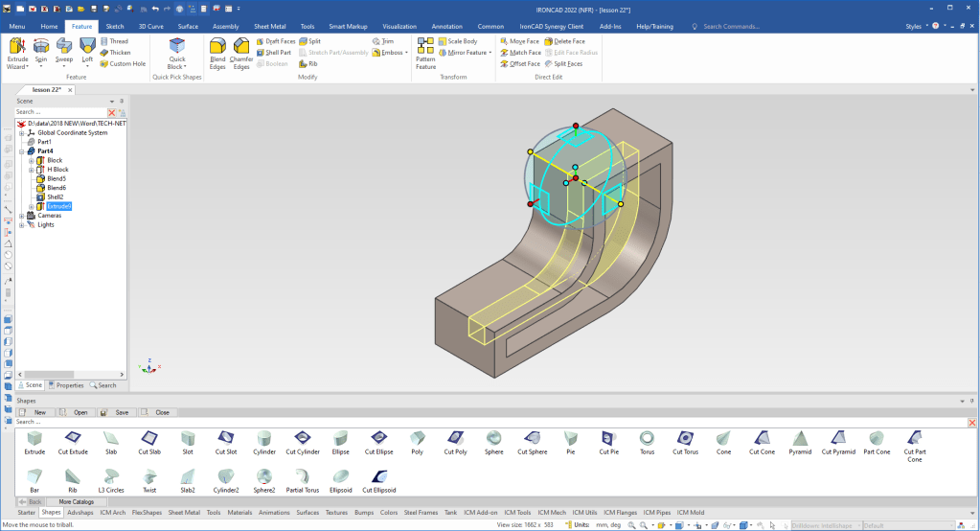980x531 pixels.
Task: Click the Custom Hole tool
Action: pos(123,64)
